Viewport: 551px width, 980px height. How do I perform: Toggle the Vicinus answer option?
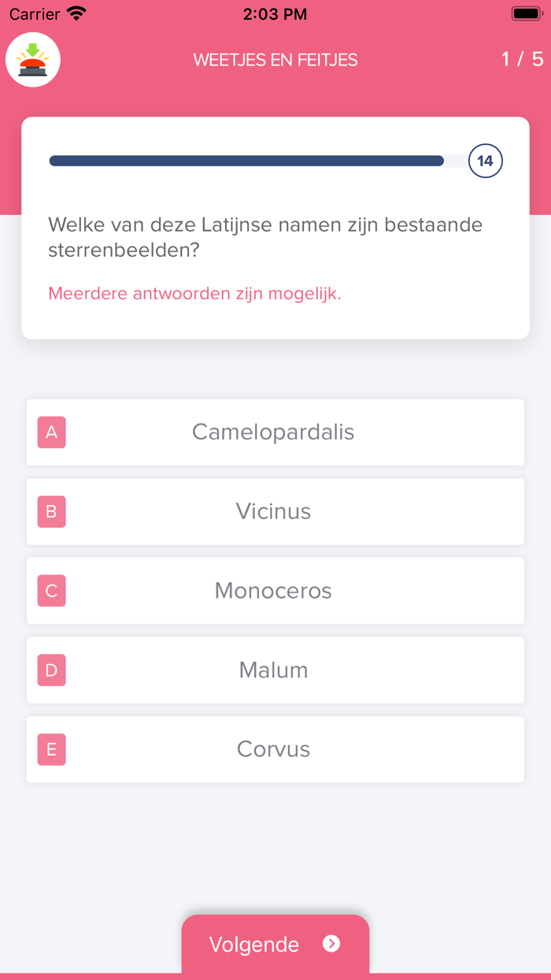click(273, 511)
